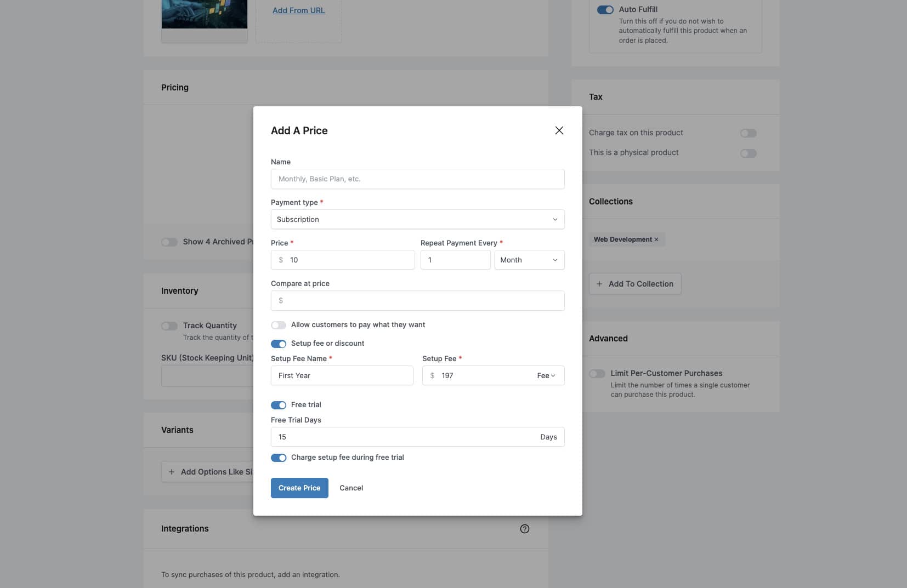Click Add From URL
This screenshot has width=907, height=588.
[x=298, y=10]
